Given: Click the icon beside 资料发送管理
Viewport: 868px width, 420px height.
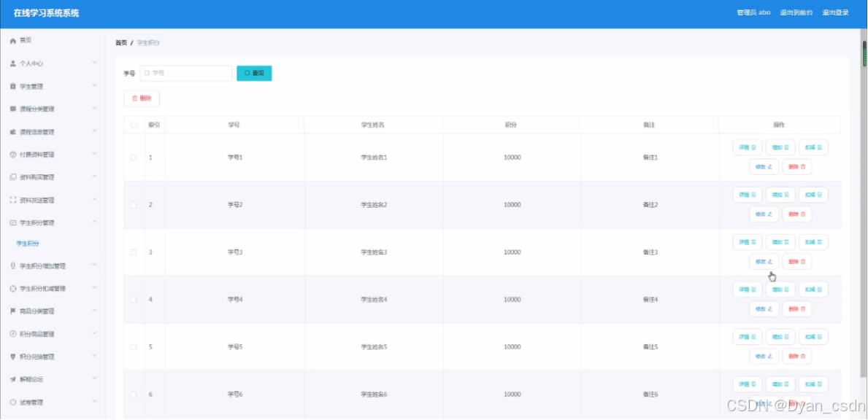Looking at the screenshot, I should 13,200.
